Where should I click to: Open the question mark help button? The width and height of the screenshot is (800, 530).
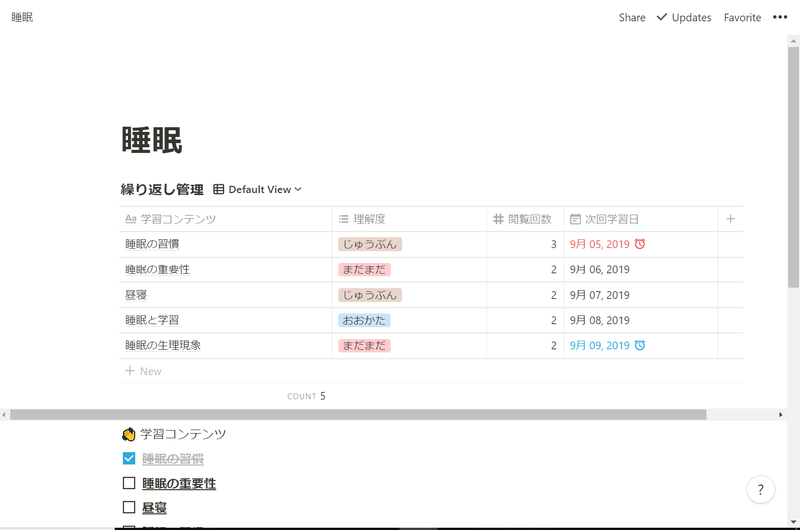(760, 490)
